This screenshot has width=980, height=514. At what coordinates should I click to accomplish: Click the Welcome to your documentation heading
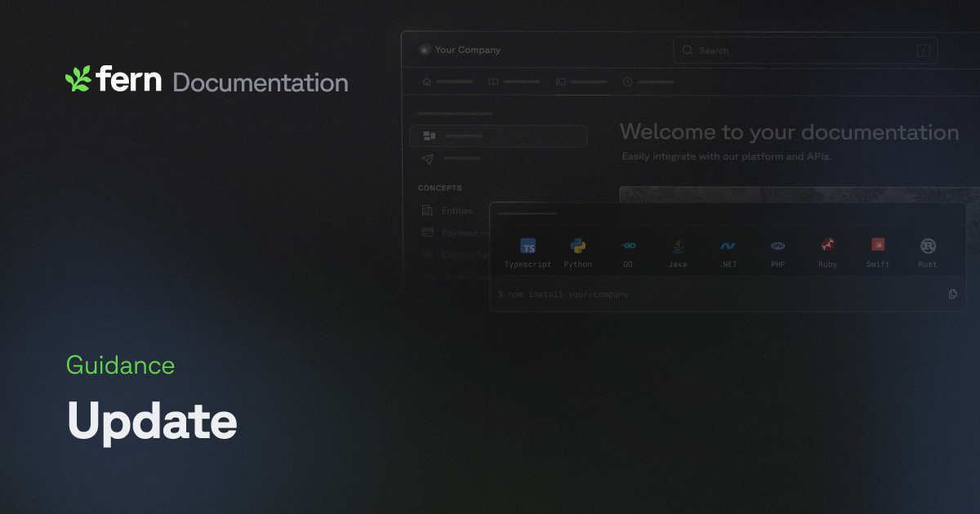pos(790,132)
